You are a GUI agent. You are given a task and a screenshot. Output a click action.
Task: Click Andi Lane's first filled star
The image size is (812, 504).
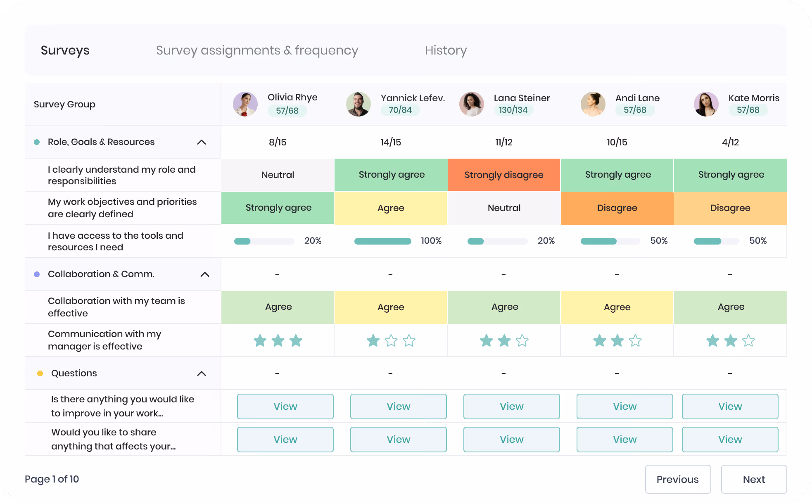pos(599,341)
